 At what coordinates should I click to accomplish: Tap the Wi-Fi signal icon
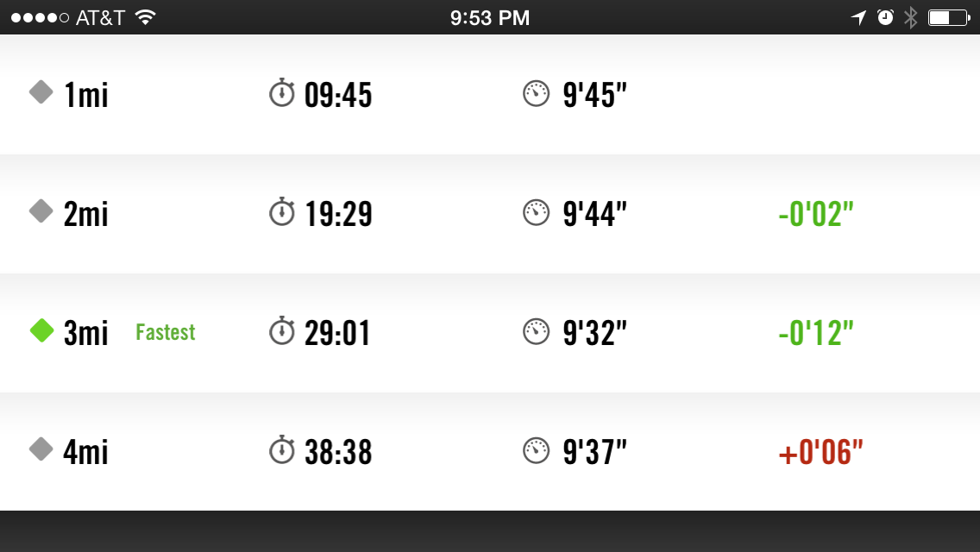point(145,17)
